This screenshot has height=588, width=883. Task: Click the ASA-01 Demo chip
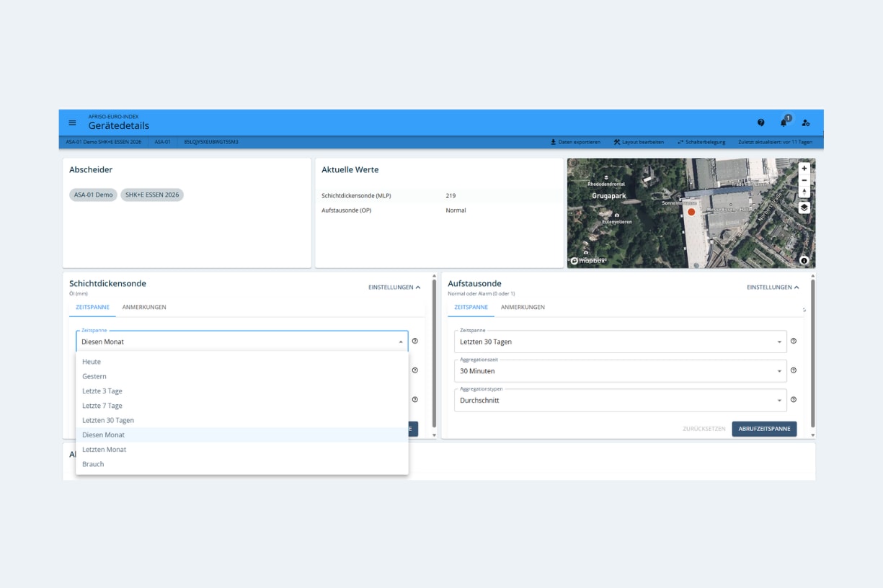pos(94,195)
